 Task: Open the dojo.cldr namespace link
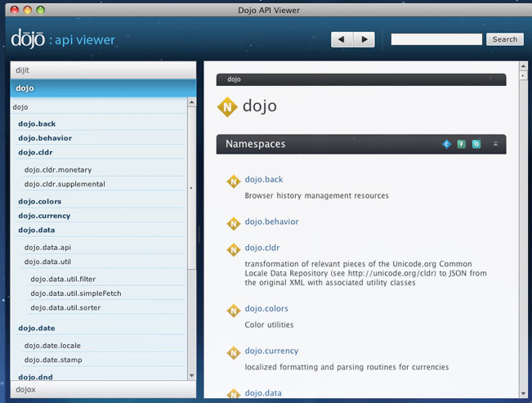pyautogui.click(x=262, y=248)
